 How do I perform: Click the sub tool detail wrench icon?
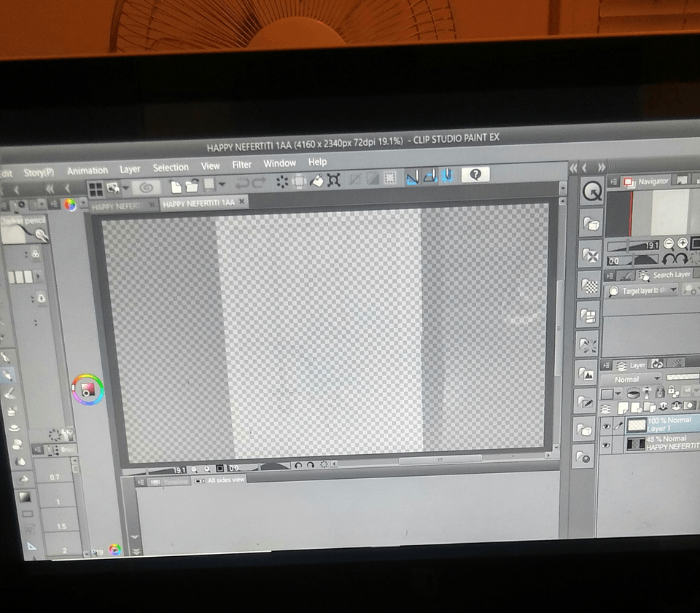[x=68, y=433]
